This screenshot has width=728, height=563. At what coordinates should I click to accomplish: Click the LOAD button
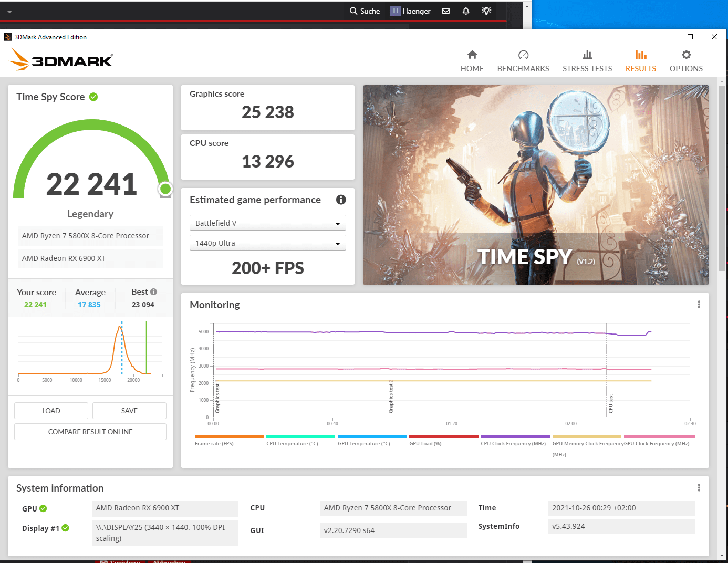pyautogui.click(x=51, y=411)
